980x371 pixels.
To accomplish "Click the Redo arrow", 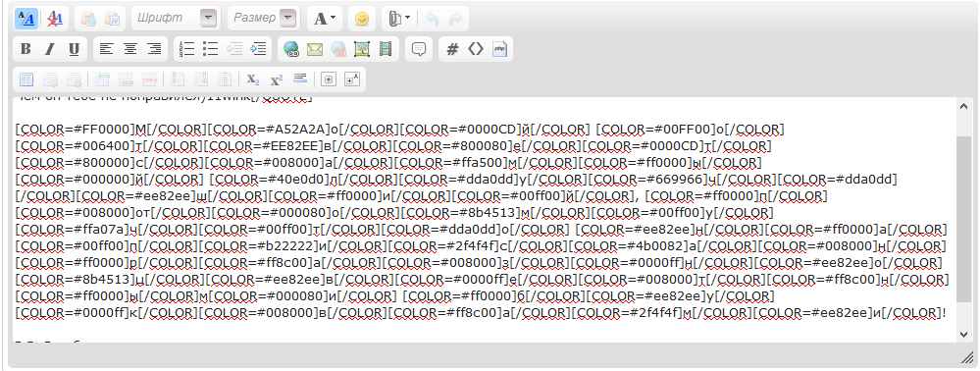I will tap(455, 19).
